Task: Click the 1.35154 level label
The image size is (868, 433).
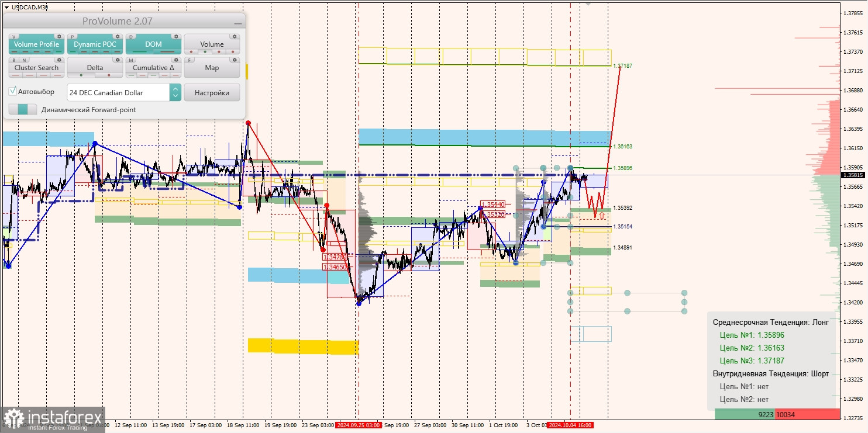Action: 624,226
